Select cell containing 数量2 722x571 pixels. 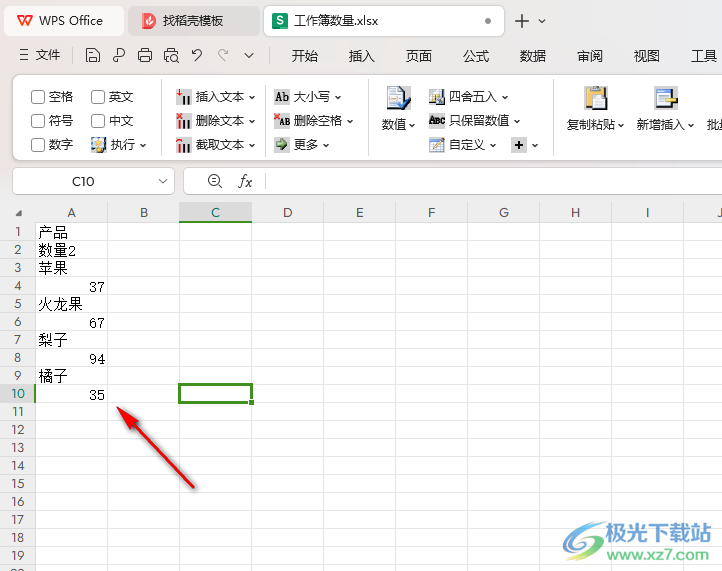(71, 250)
